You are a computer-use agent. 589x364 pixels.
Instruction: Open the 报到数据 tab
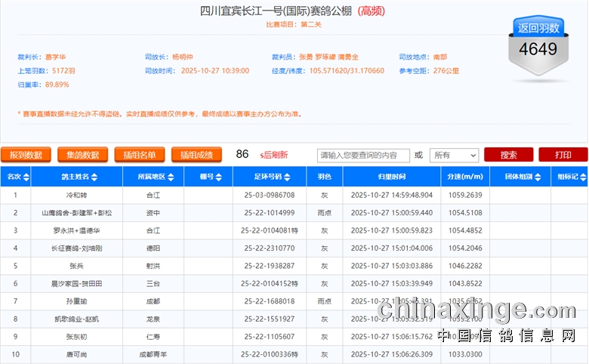(26, 155)
